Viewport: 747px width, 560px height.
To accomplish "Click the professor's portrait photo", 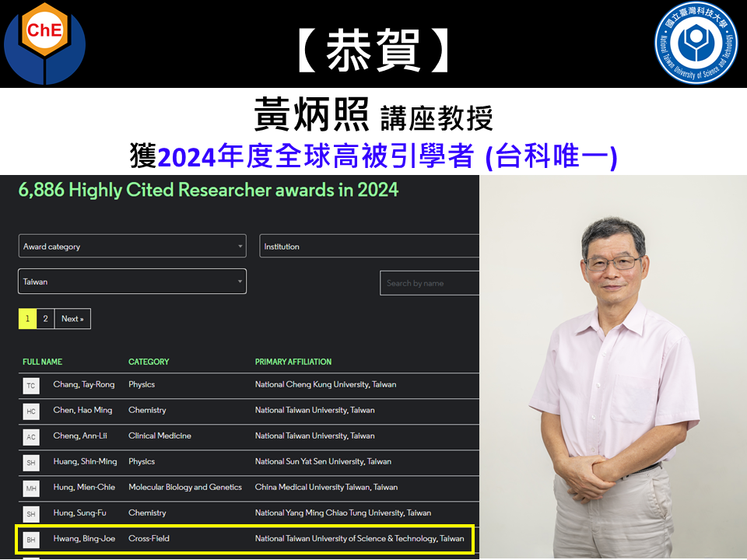I will pos(613,366).
